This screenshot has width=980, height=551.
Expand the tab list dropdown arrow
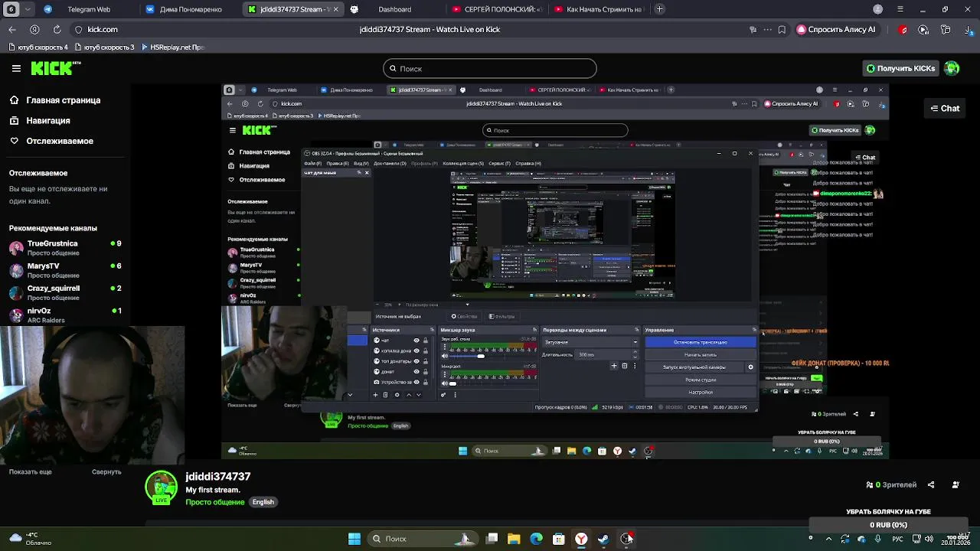pos(28,9)
